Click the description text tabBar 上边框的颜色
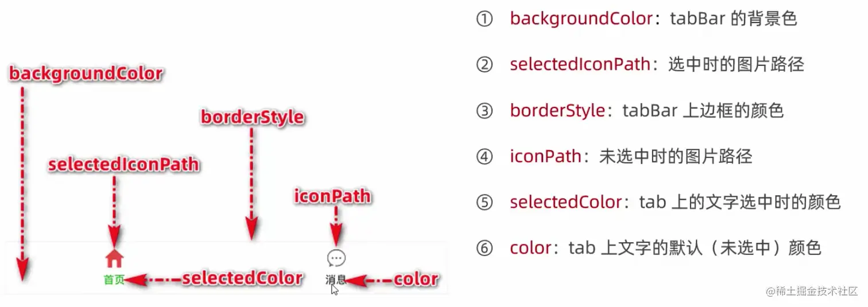This screenshot has height=307, width=868. (x=703, y=111)
